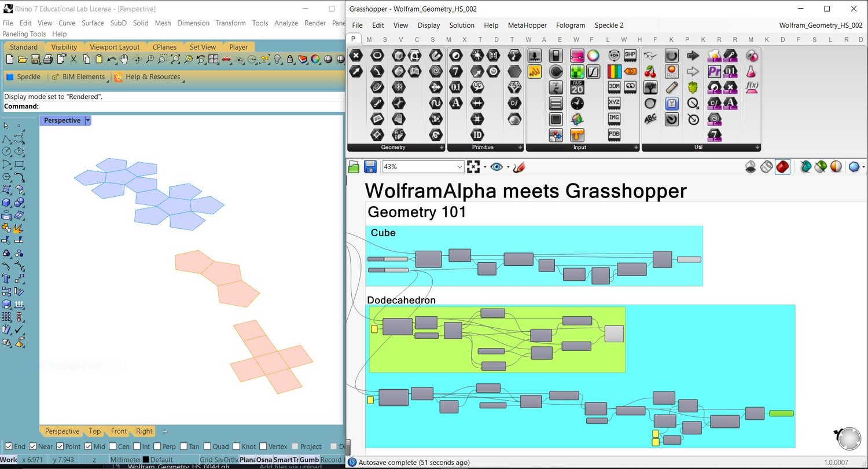
Task: Switch to the Top viewport tab
Action: point(95,431)
